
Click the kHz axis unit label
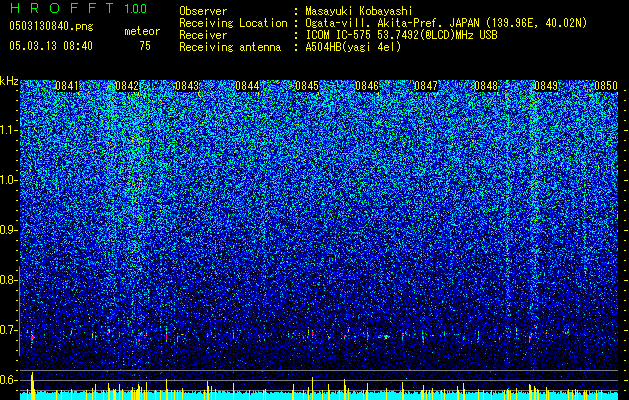pyautogui.click(x=9, y=81)
